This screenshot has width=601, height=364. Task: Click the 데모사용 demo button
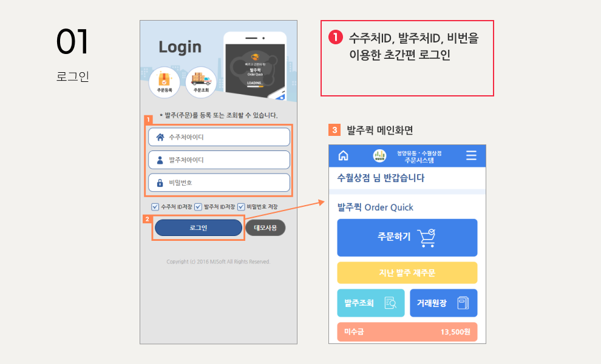coord(265,228)
